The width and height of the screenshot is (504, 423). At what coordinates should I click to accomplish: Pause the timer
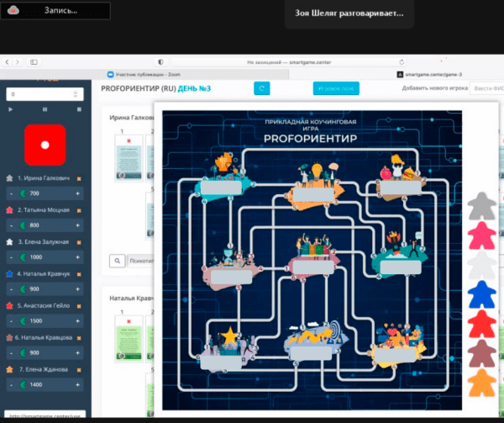pyautogui.click(x=45, y=109)
